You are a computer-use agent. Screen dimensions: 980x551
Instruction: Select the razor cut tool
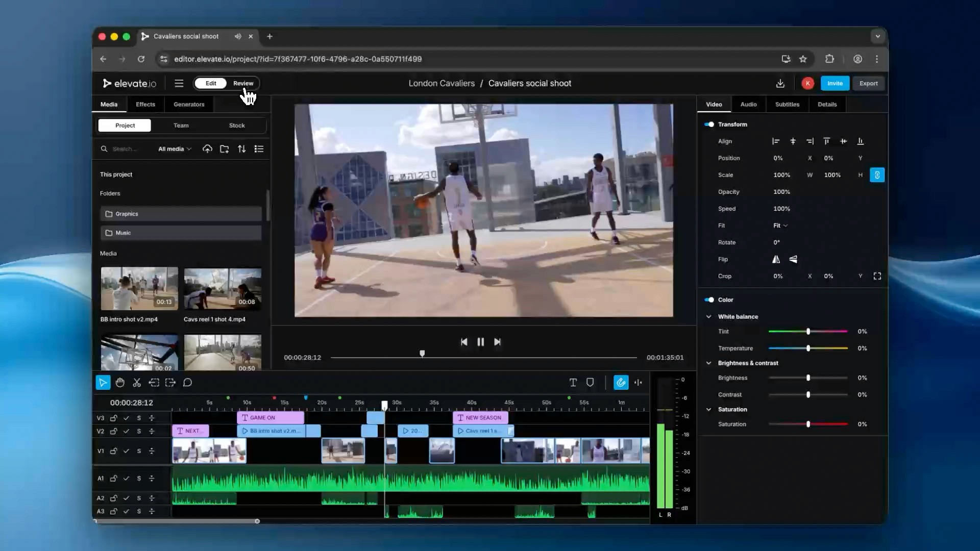click(137, 383)
